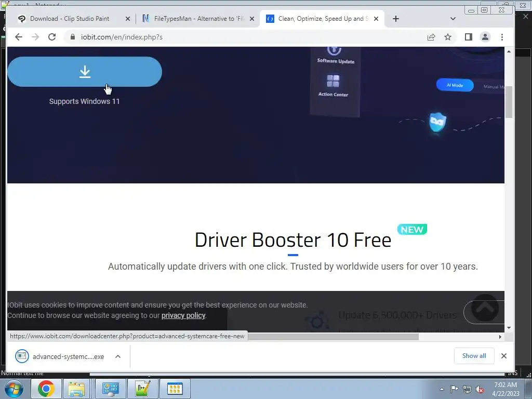The width and height of the screenshot is (532, 399).
Task: Open a new browser tab
Action: (395, 19)
